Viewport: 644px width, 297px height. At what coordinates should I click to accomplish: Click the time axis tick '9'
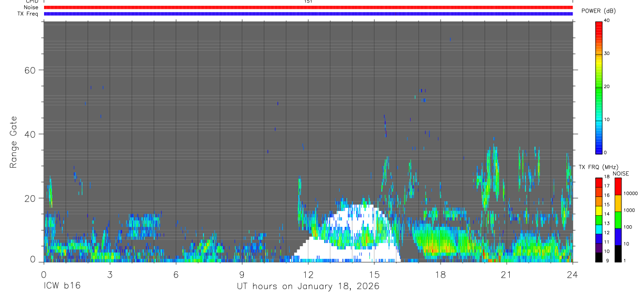(x=242, y=274)
